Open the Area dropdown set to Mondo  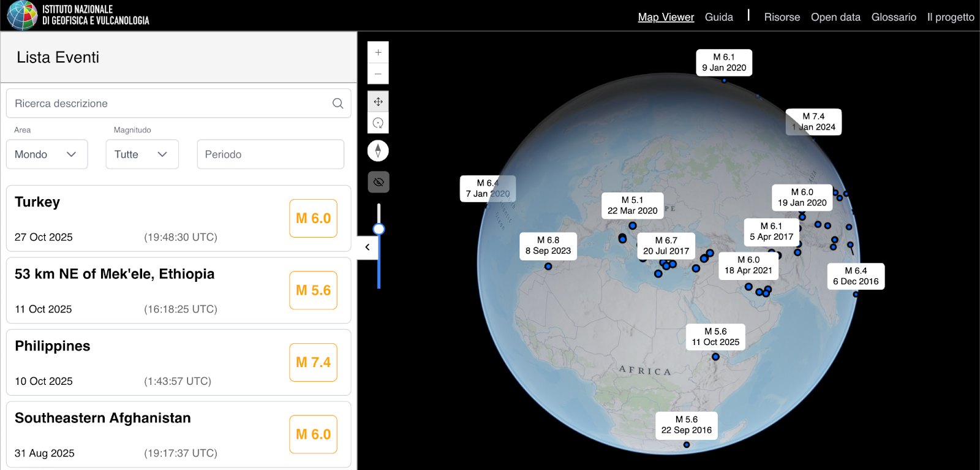pos(47,154)
